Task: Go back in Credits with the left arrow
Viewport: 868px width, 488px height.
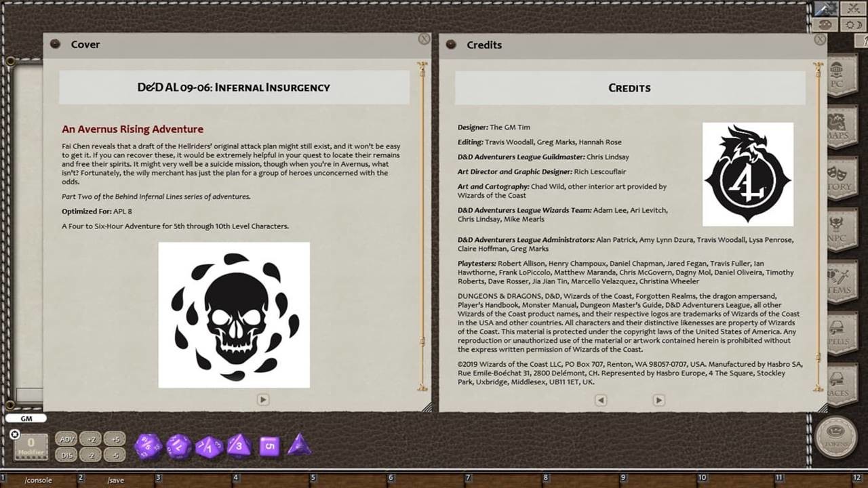Action: [x=601, y=400]
